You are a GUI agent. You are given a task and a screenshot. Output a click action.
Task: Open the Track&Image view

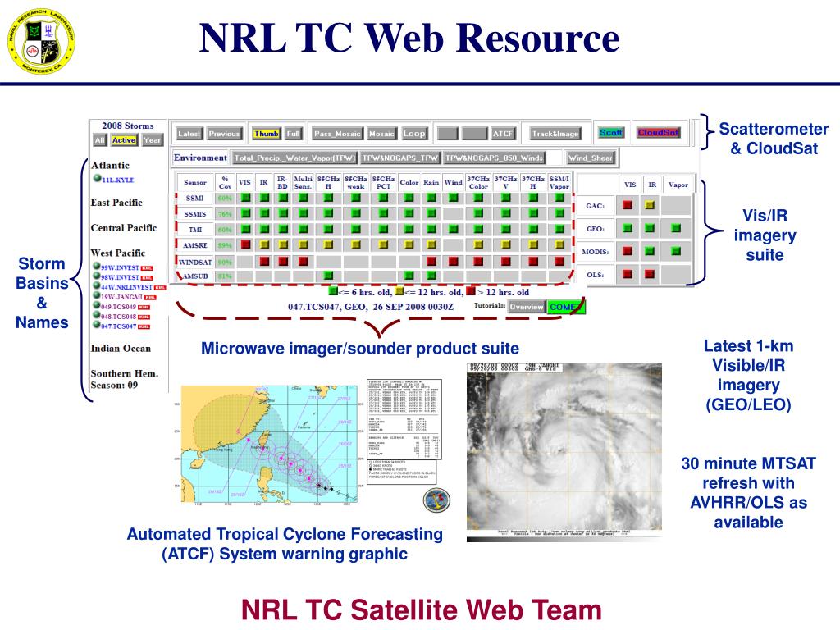555,134
